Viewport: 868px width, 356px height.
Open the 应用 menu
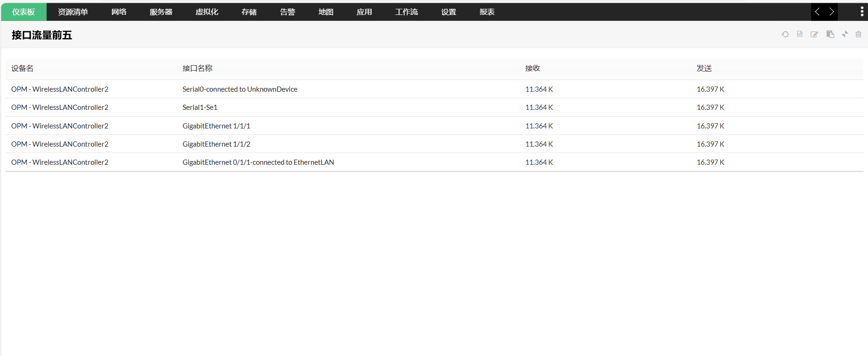click(364, 12)
